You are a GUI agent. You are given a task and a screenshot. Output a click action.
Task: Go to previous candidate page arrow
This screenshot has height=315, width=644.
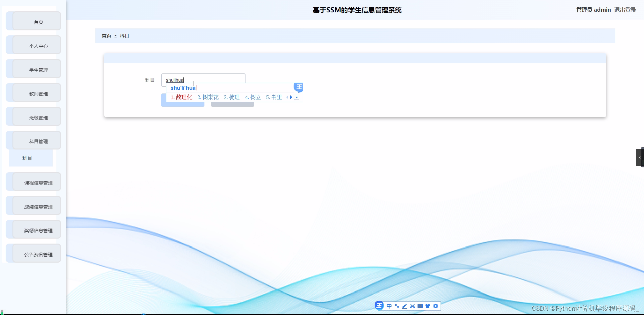click(x=287, y=97)
